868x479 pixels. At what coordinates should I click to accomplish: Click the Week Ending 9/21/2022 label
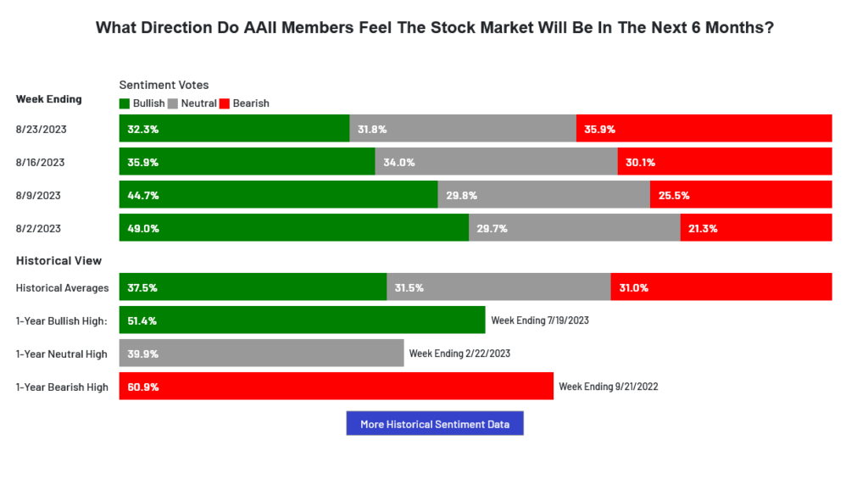[608, 387]
